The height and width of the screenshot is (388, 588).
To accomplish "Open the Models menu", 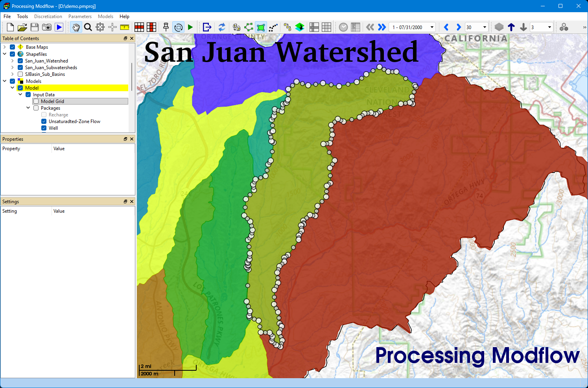I will [x=105, y=17].
